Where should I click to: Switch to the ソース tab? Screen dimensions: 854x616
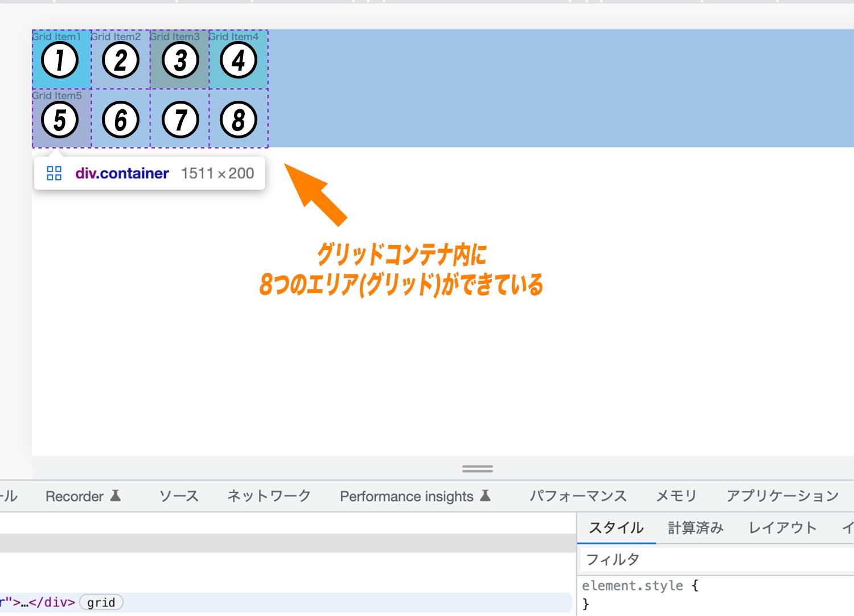179,496
